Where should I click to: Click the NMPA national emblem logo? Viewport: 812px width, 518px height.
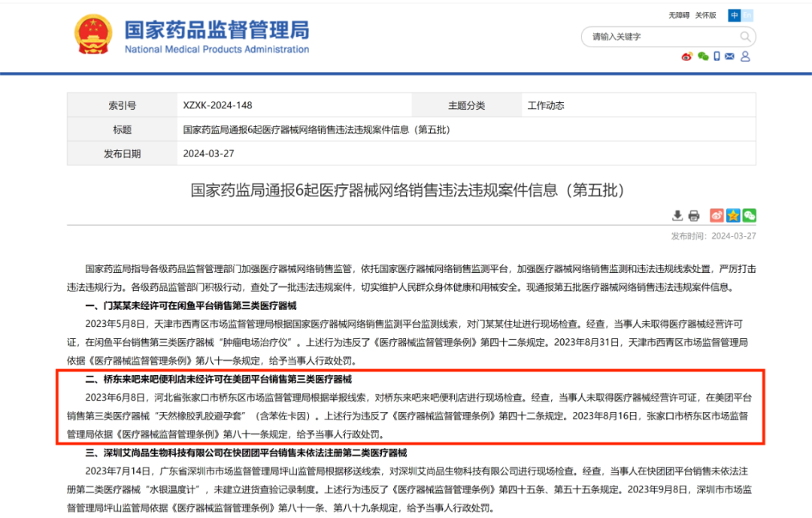[x=93, y=34]
